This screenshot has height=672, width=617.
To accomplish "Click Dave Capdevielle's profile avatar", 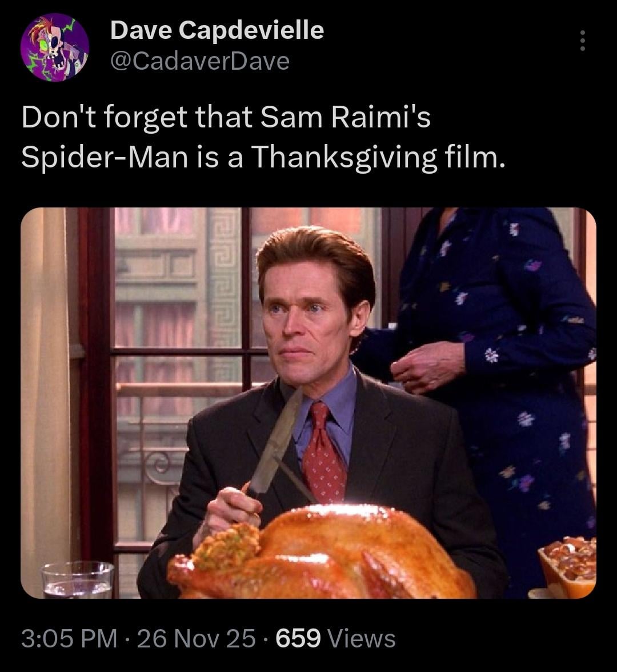I will (x=55, y=47).
